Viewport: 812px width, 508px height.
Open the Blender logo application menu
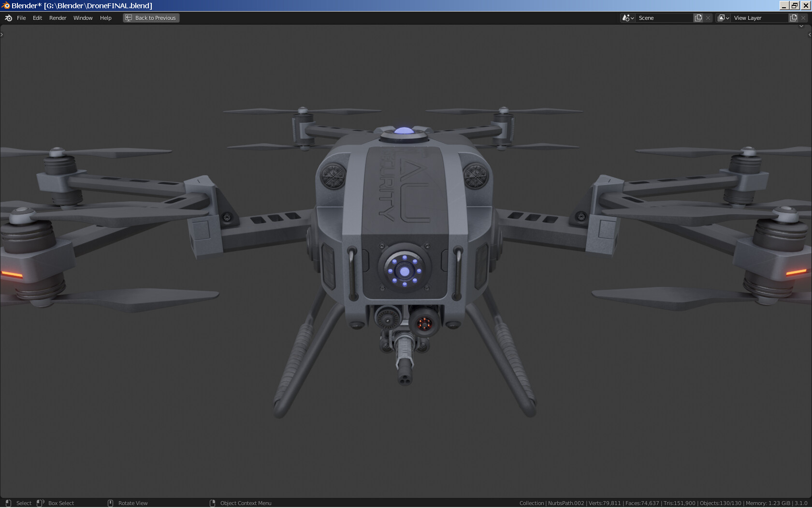click(x=8, y=17)
